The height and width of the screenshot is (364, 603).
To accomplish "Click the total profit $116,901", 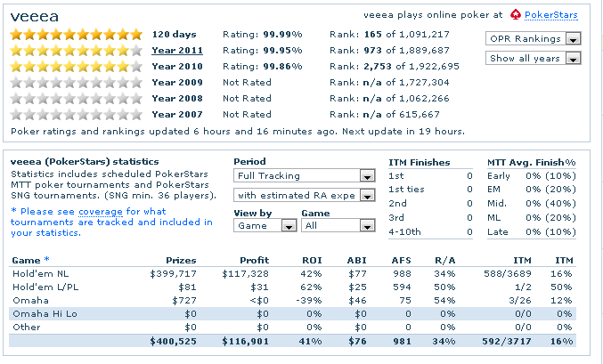I will (245, 341).
